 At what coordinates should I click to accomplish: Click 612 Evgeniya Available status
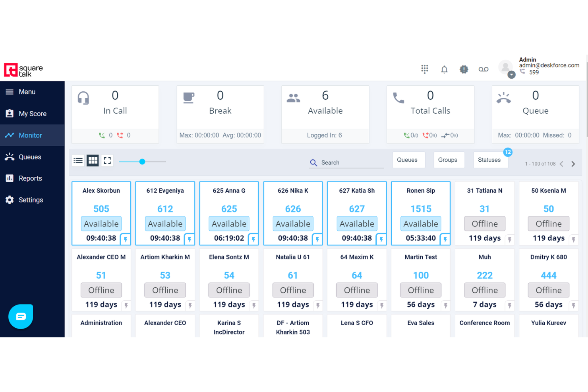click(x=165, y=224)
